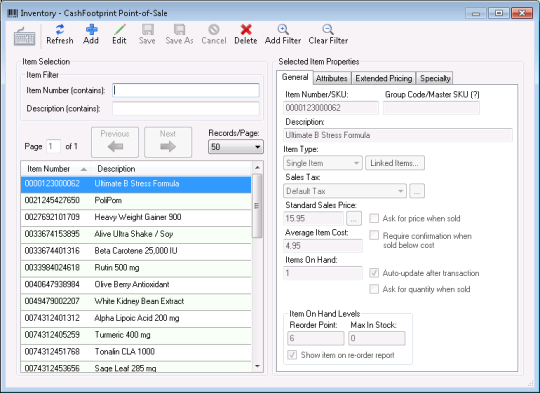Click the Average Item Cost field
The width and height of the screenshot is (540, 393).
[x=323, y=246]
